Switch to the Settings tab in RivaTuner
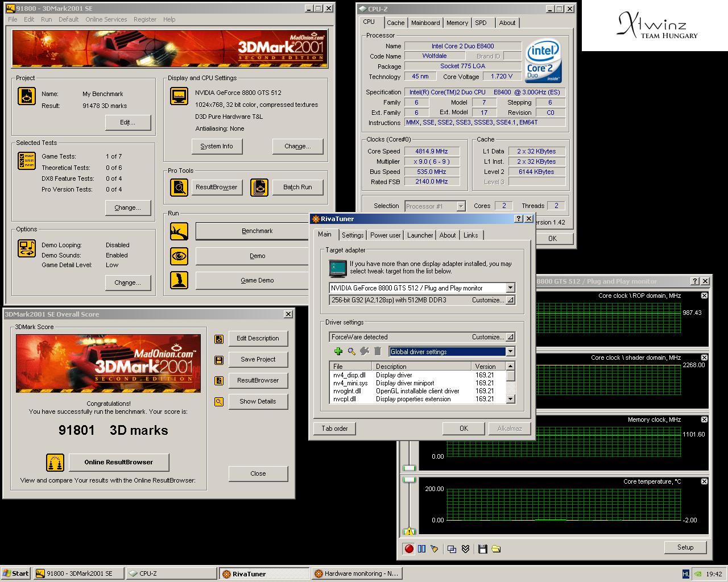 353,235
